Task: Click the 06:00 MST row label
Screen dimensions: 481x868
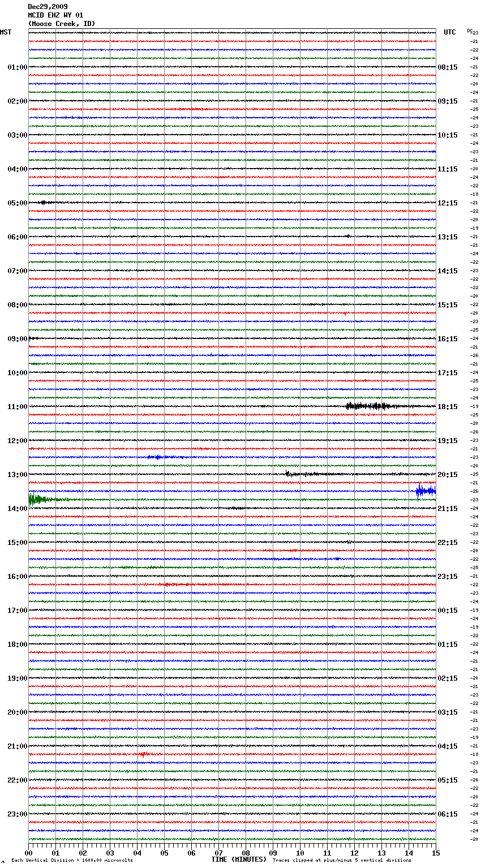Action: pyautogui.click(x=18, y=237)
